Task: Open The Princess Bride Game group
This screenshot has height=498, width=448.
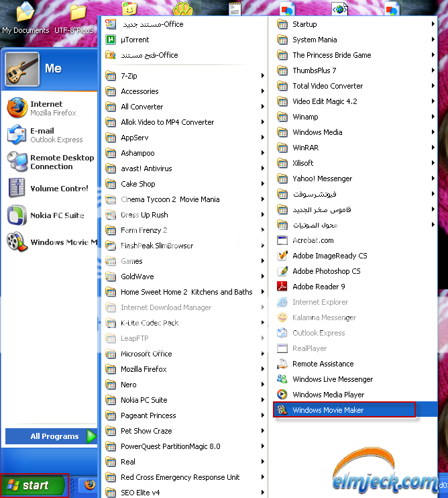Action: point(355,55)
